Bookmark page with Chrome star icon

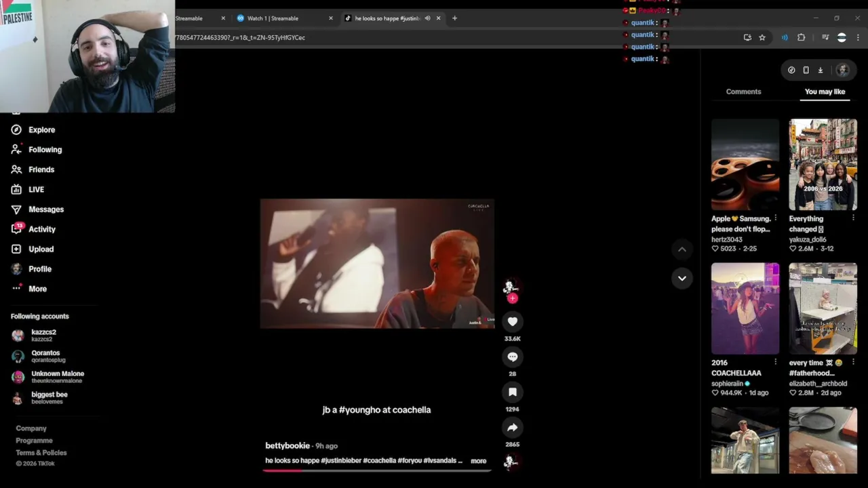pos(762,37)
